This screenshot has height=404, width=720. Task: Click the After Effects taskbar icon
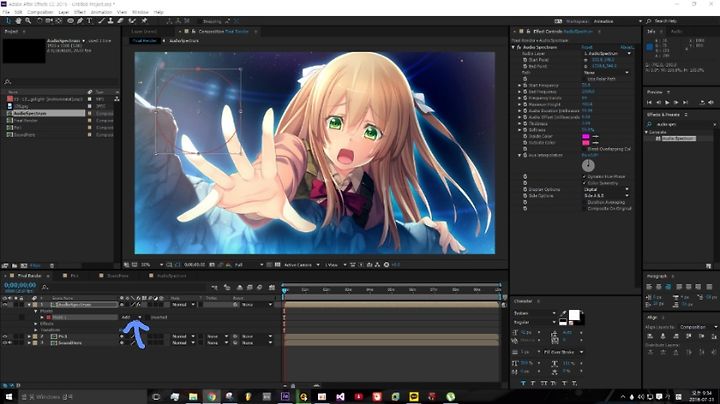coord(285,396)
